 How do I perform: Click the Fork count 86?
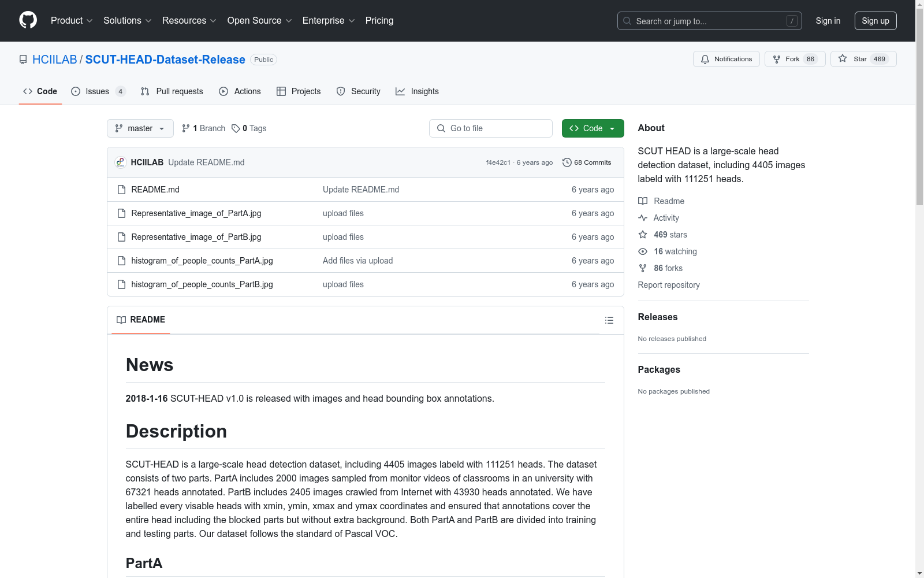[811, 59]
